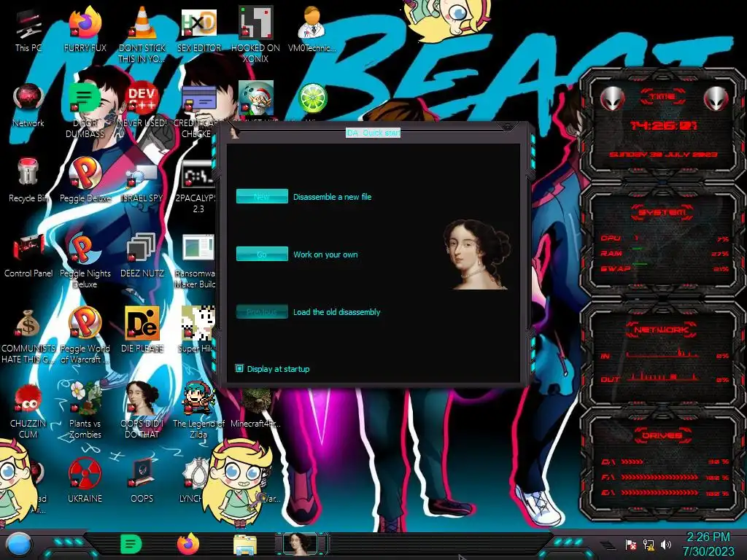The height and width of the screenshot is (560, 747).
Task: Select the Recycle Bin desktop icon
Action: [x=28, y=181]
